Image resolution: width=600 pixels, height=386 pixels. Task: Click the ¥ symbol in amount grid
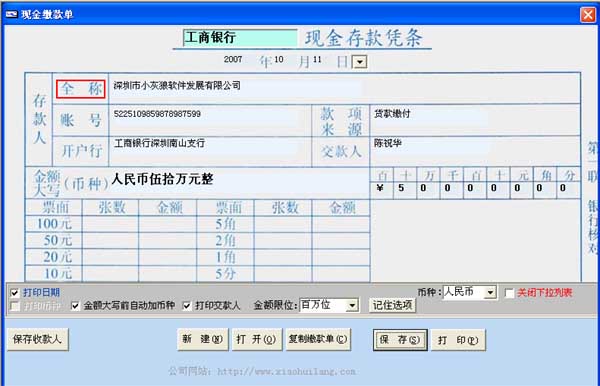tap(380, 188)
